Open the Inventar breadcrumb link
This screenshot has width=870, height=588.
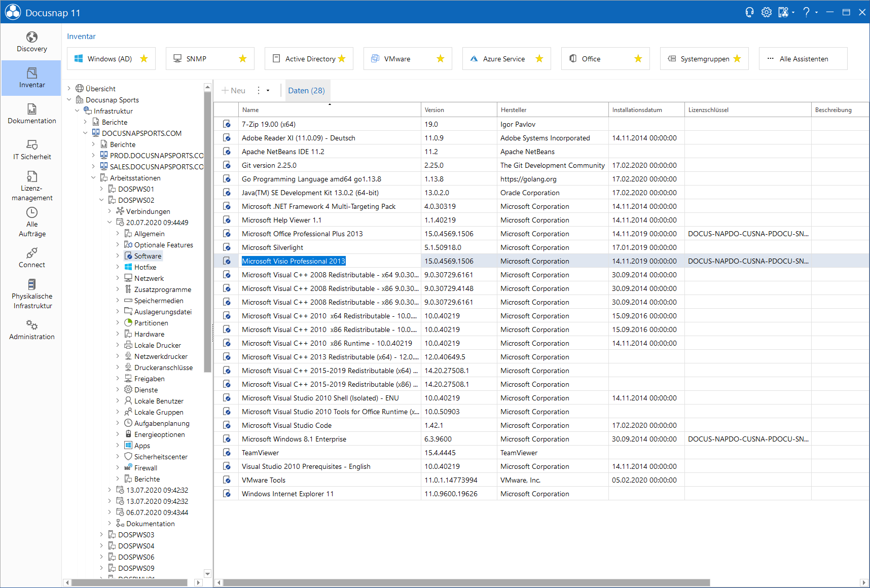(x=81, y=36)
